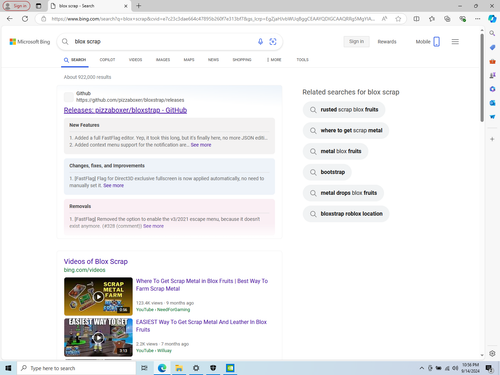The width and height of the screenshot is (500, 375).
Task: Select the Maps search tab
Action: tap(189, 60)
